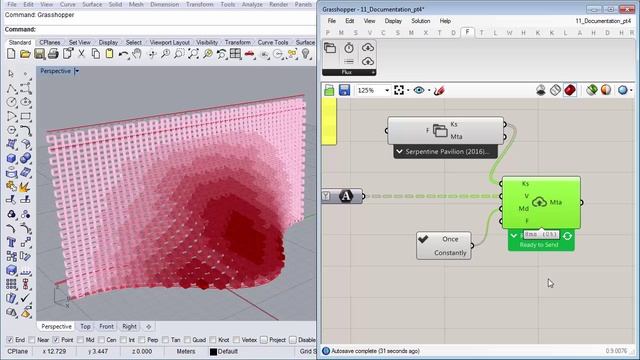
Task: Click the refresh button on upload component
Action: (x=567, y=236)
